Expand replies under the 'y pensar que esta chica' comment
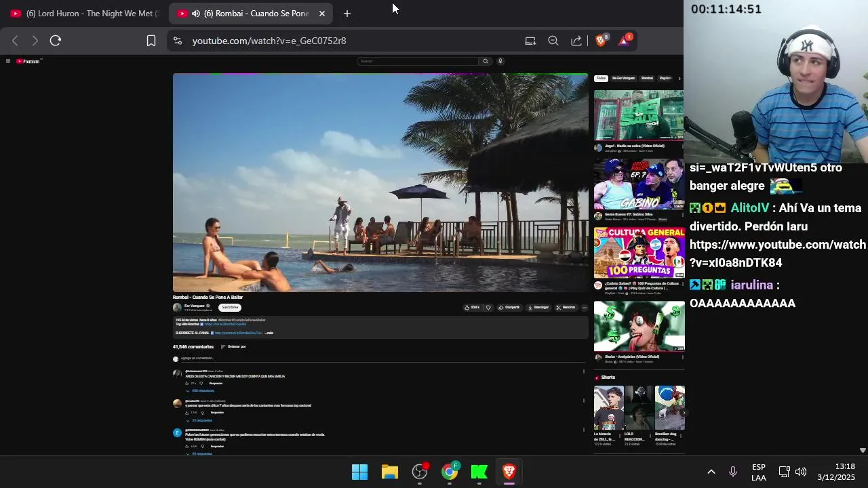The width and height of the screenshot is (868, 488). click(x=199, y=420)
